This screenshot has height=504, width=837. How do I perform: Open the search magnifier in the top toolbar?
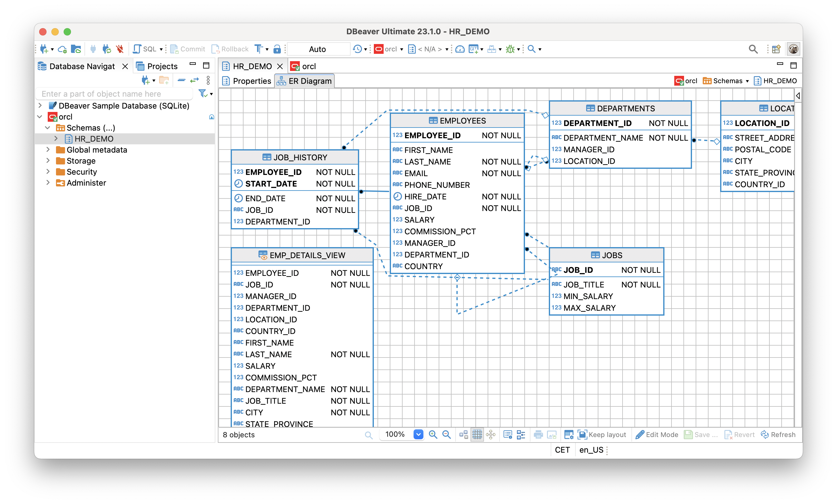point(753,49)
